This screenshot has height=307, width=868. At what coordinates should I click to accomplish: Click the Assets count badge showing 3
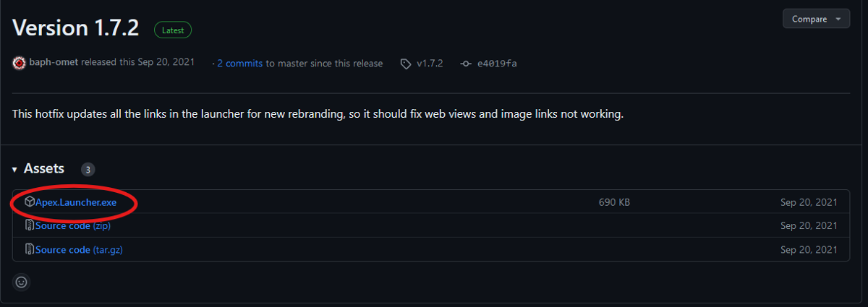coord(88,170)
